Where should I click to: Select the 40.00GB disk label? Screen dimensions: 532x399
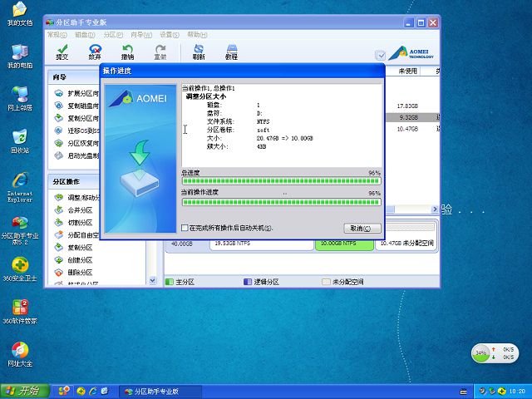point(182,244)
